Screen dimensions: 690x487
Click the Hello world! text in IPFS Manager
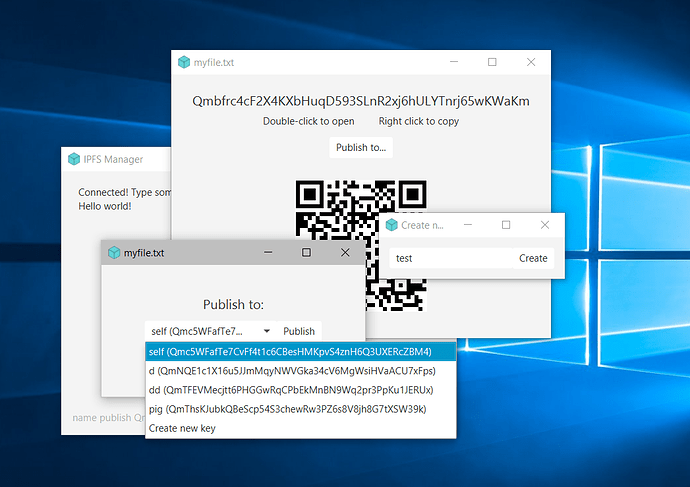pyautogui.click(x=105, y=206)
